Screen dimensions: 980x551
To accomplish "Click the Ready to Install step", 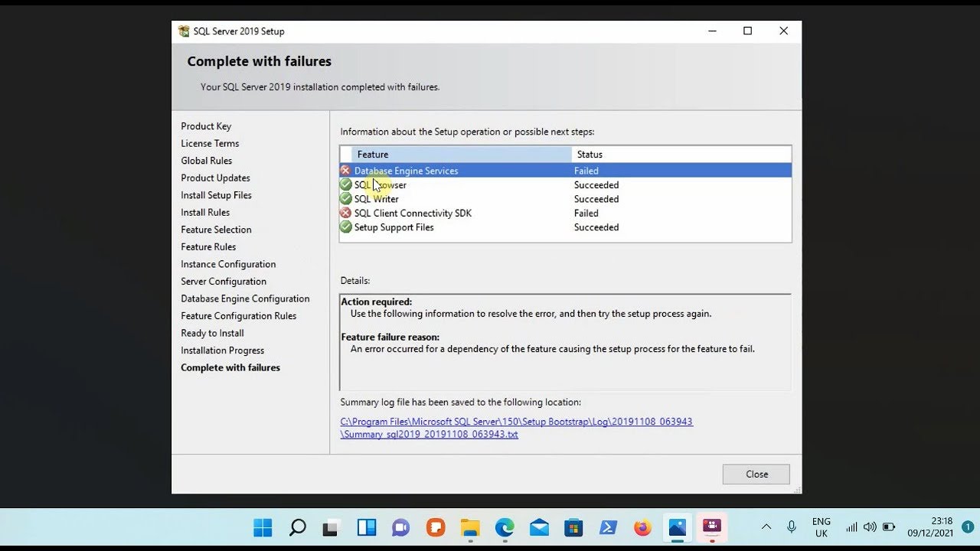I will point(212,334).
